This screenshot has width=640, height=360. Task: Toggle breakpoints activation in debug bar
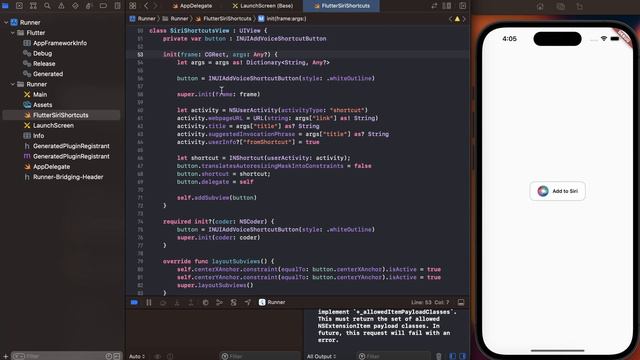(134, 302)
